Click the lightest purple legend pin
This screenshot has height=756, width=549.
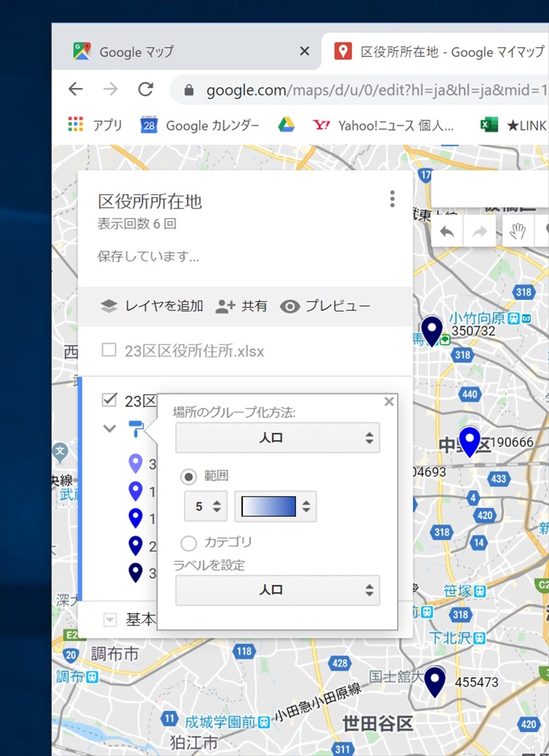[x=136, y=464]
